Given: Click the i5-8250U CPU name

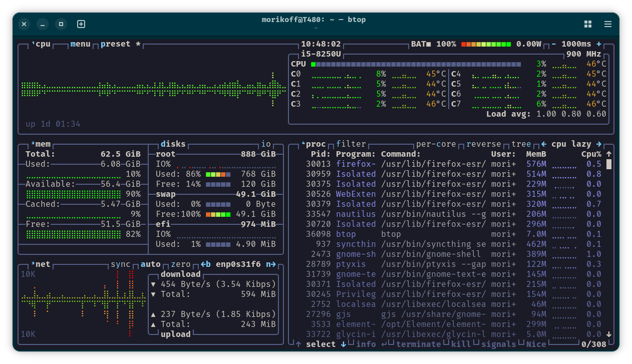Looking at the screenshot, I should tap(321, 54).
